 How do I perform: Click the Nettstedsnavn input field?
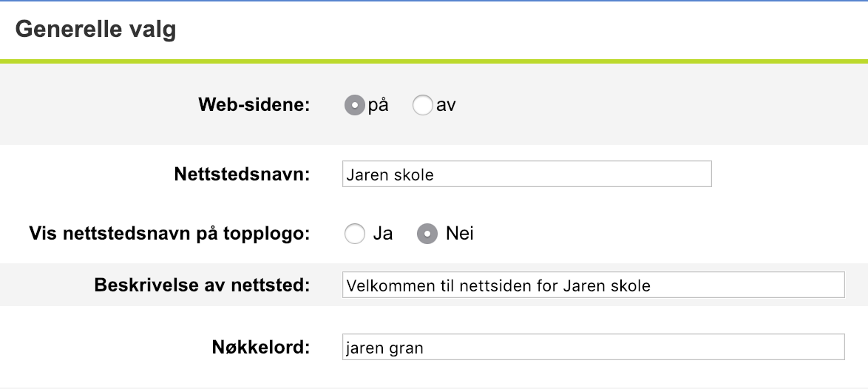(x=526, y=175)
